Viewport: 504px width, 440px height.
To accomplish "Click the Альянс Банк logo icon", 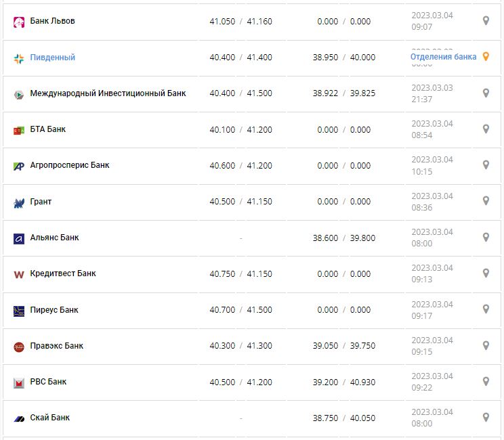I will click(19, 238).
